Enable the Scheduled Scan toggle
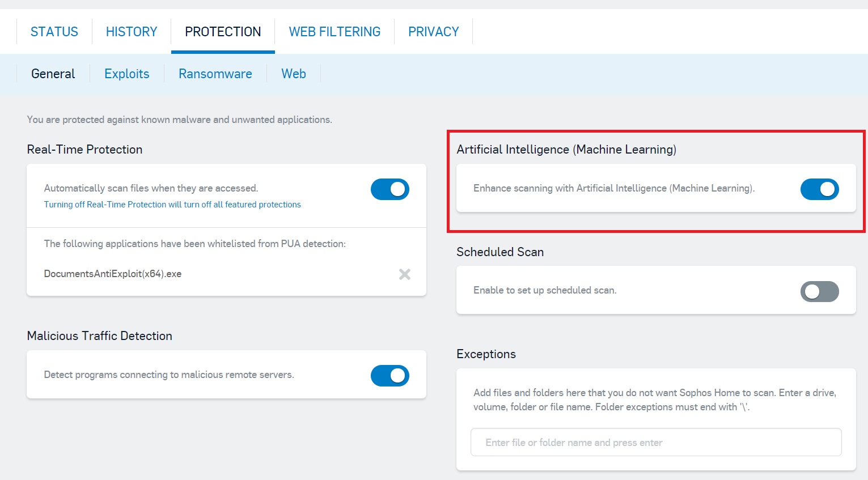This screenshot has width=868, height=480. [819, 291]
